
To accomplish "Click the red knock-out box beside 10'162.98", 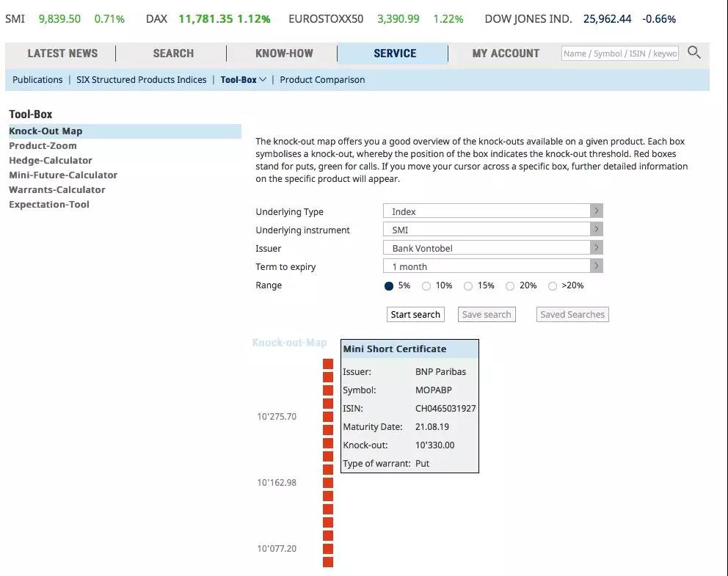I will click(328, 483).
